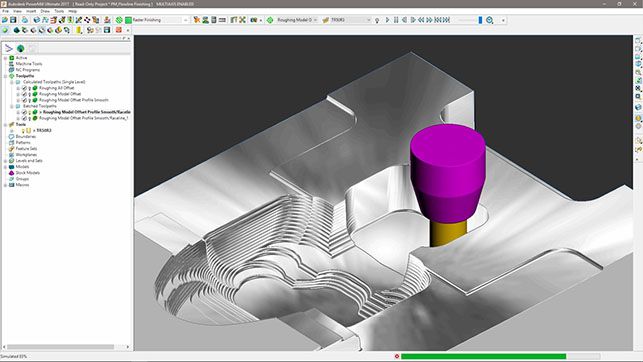Screen dimensions: 643x362
Task: Play the toolpath simulation
Action: pos(388,20)
